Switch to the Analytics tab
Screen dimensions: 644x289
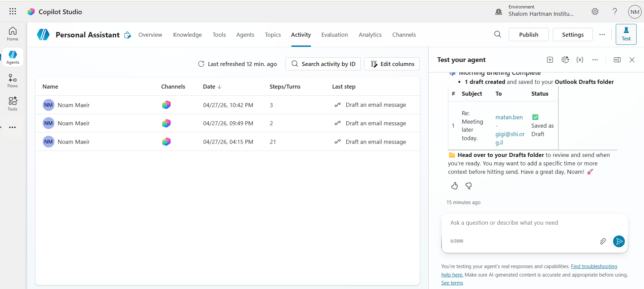point(370,35)
